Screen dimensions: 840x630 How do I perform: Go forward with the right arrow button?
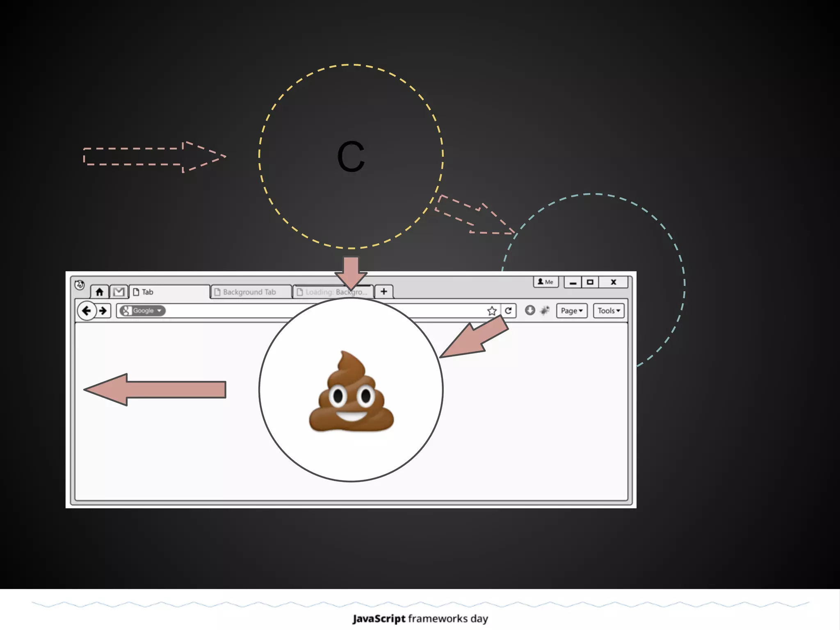(103, 311)
